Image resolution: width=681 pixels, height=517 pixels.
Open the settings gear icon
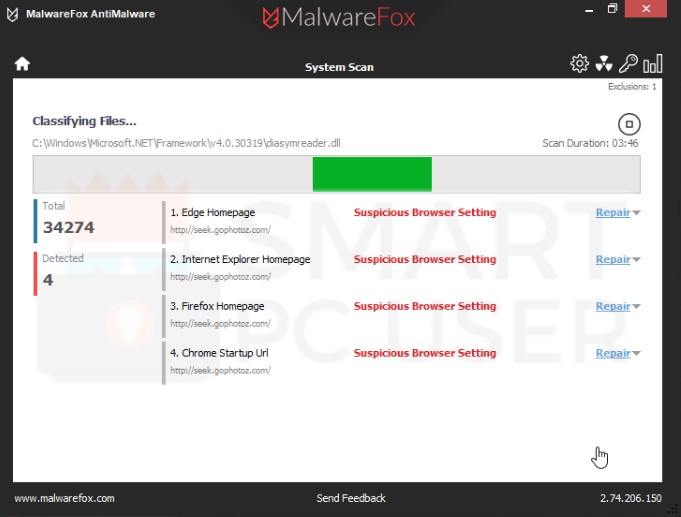point(579,64)
